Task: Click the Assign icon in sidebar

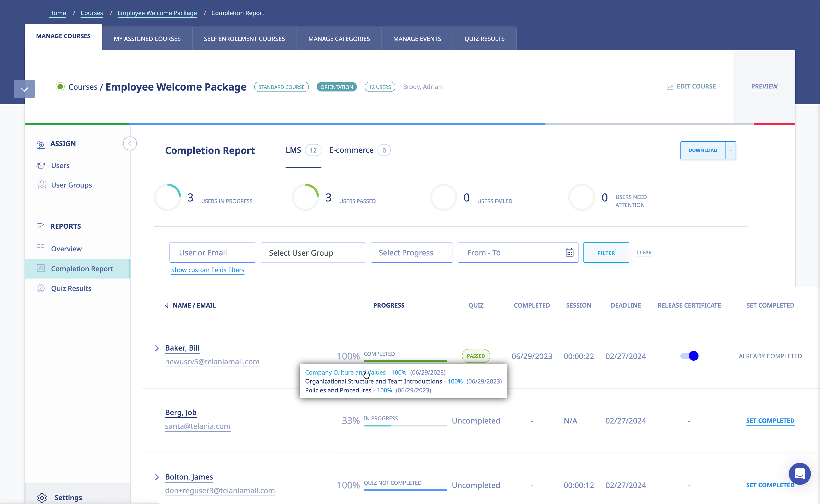Action: [41, 143]
